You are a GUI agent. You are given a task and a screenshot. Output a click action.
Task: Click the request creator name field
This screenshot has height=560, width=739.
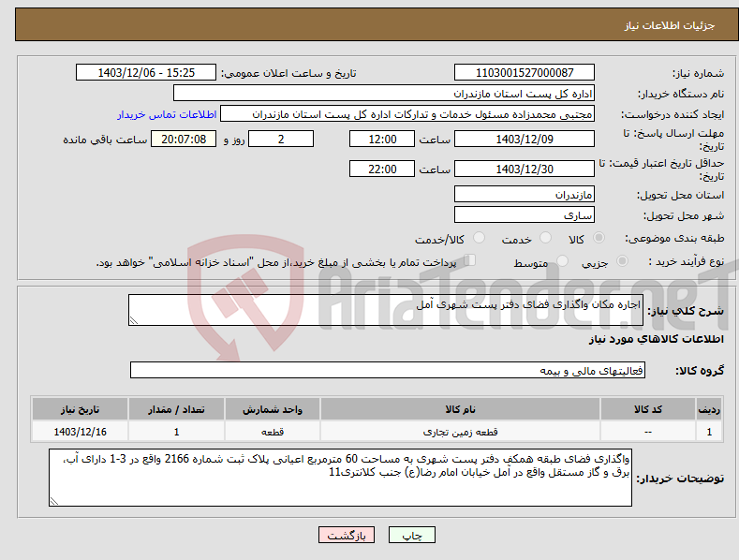[407, 114]
